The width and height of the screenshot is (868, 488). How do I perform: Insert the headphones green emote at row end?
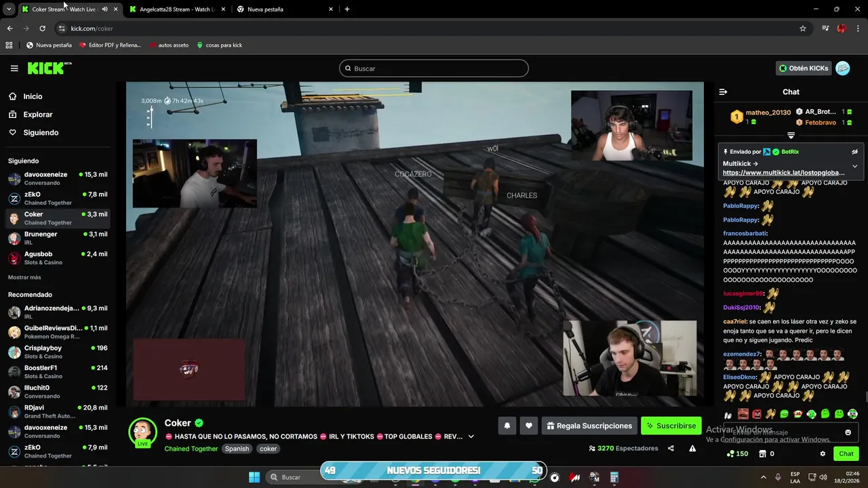point(852,414)
